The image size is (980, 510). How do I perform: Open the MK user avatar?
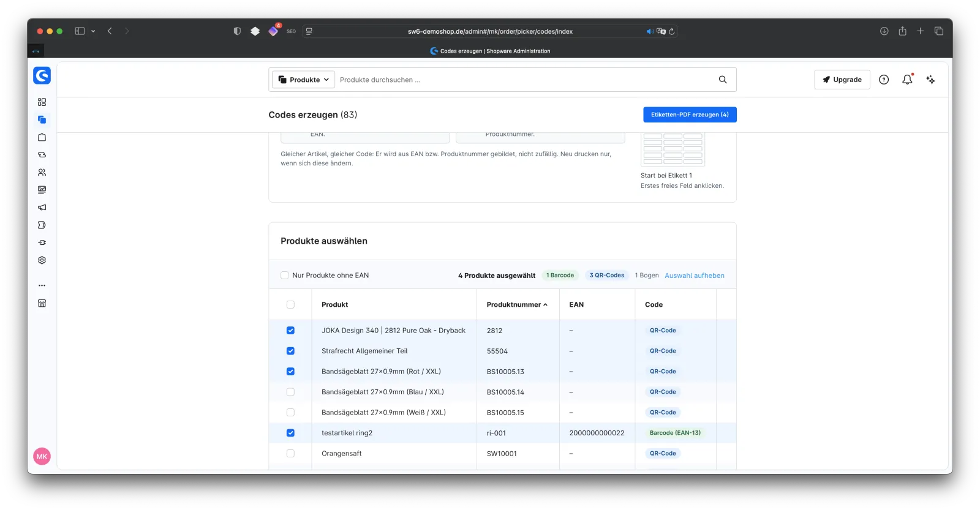pyautogui.click(x=42, y=457)
